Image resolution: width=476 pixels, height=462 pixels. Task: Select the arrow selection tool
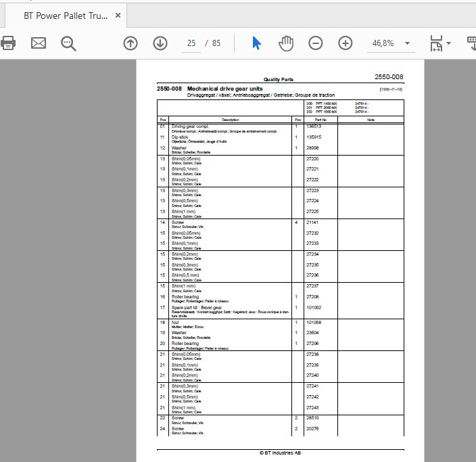(x=256, y=43)
